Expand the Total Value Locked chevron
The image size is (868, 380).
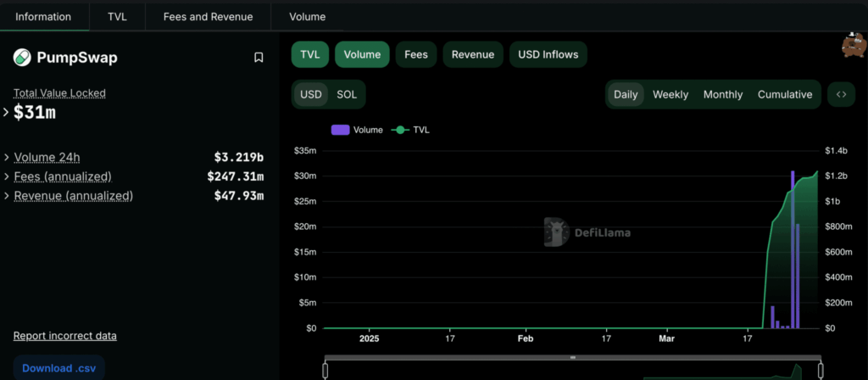point(7,112)
